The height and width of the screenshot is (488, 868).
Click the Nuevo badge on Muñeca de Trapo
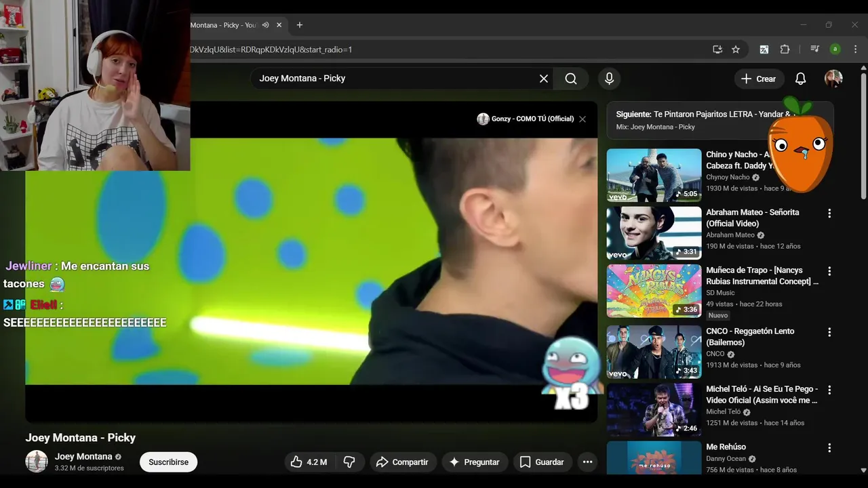click(x=718, y=315)
